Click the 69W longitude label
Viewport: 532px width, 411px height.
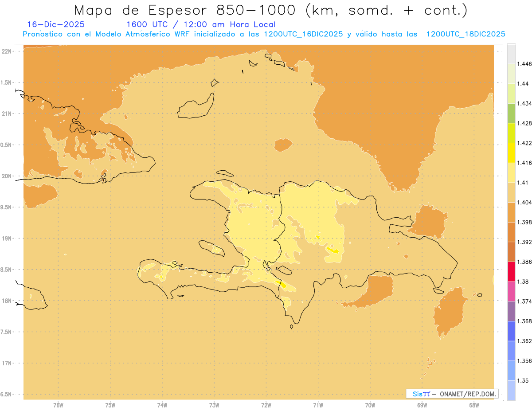(422, 405)
